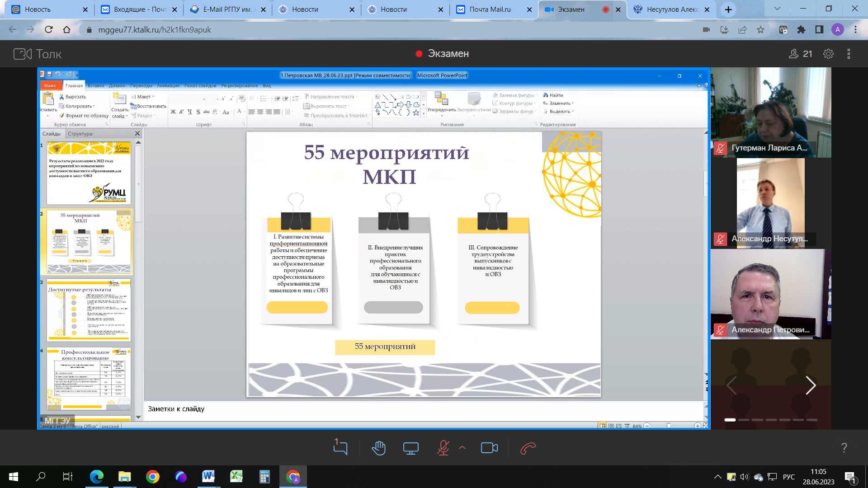868x488 pixels.
Task: Toggle strikethrough abc formatting
Action: (206, 112)
